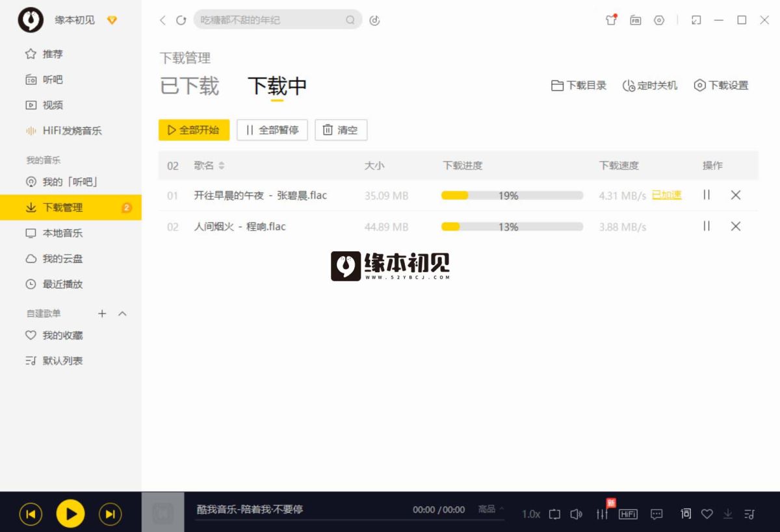
Task: Click song title 酷我音乐-陪着我·不要停
Action: [250, 509]
